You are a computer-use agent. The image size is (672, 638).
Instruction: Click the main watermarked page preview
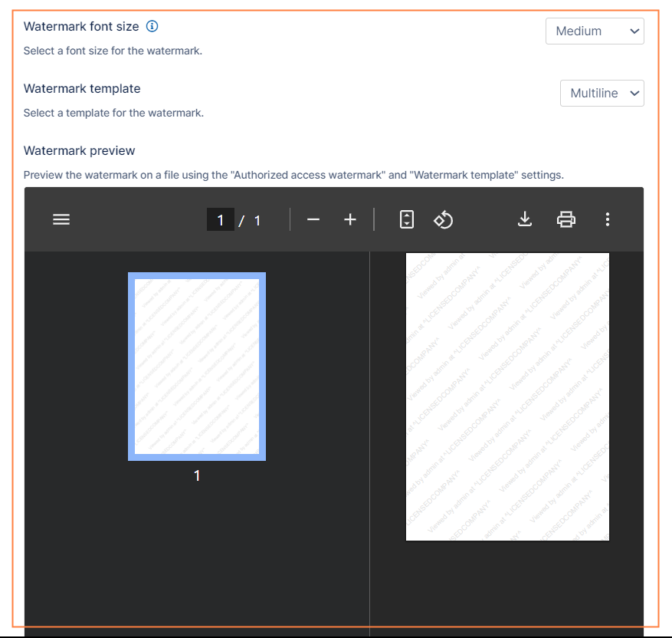507,396
